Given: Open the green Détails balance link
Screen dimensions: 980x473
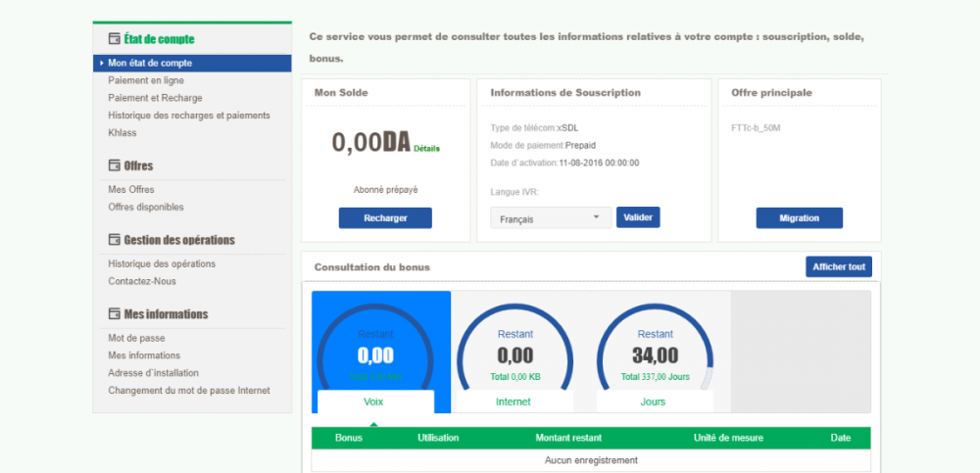Looking at the screenshot, I should (x=426, y=149).
